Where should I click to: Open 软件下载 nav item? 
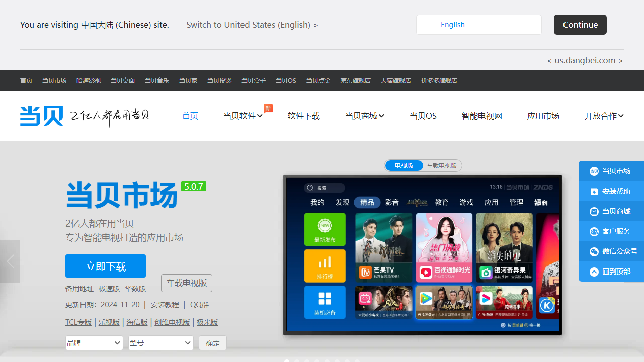304,116
